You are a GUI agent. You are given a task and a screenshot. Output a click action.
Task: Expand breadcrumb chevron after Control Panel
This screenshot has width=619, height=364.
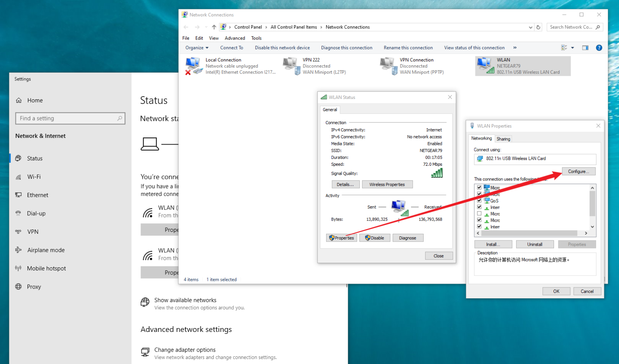tap(266, 27)
